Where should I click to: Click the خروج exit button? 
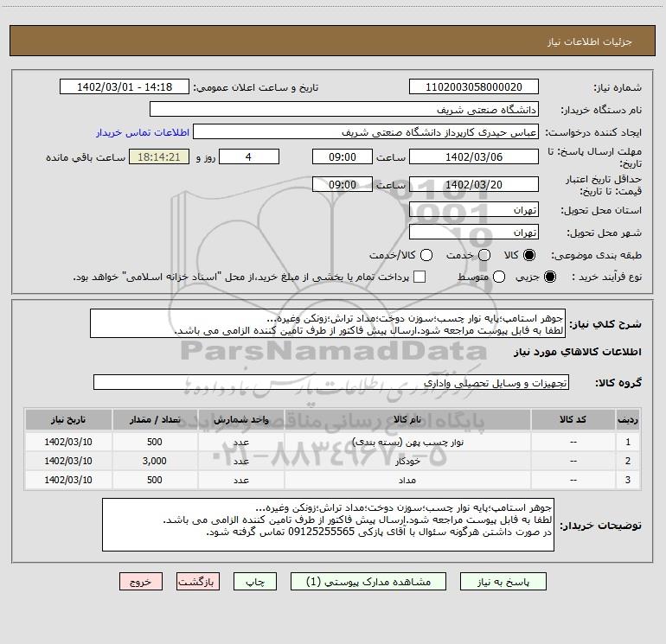[x=141, y=582]
